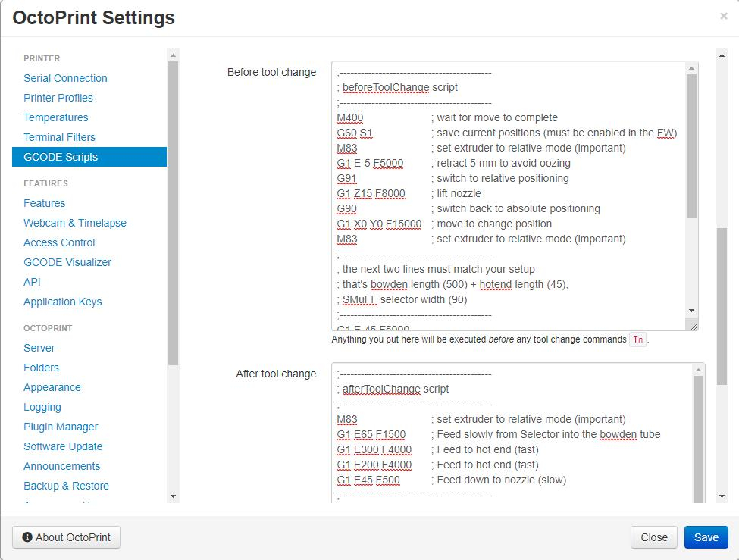Click the 'G1 E200 F4000' feed line
The height and width of the screenshot is (560, 739).
[374, 465]
